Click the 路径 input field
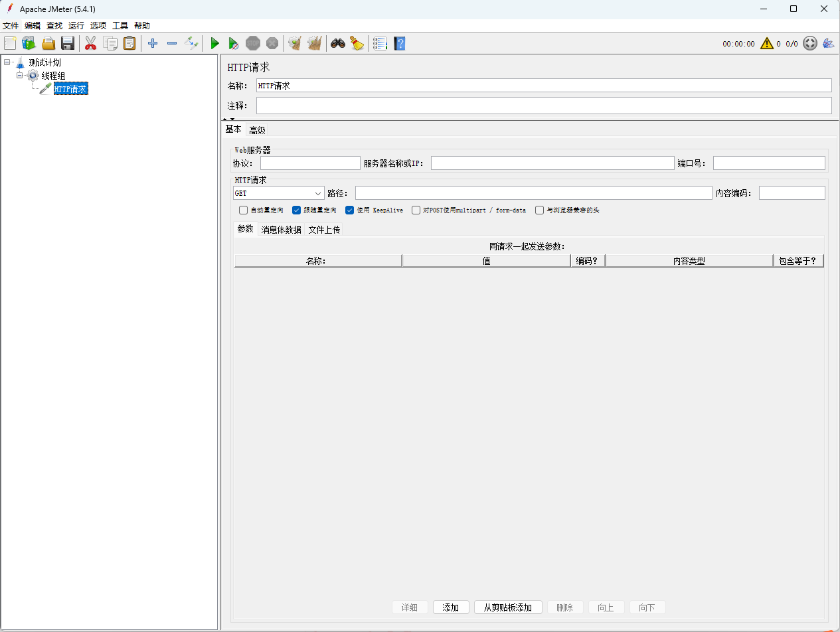The image size is (840, 632). [534, 193]
